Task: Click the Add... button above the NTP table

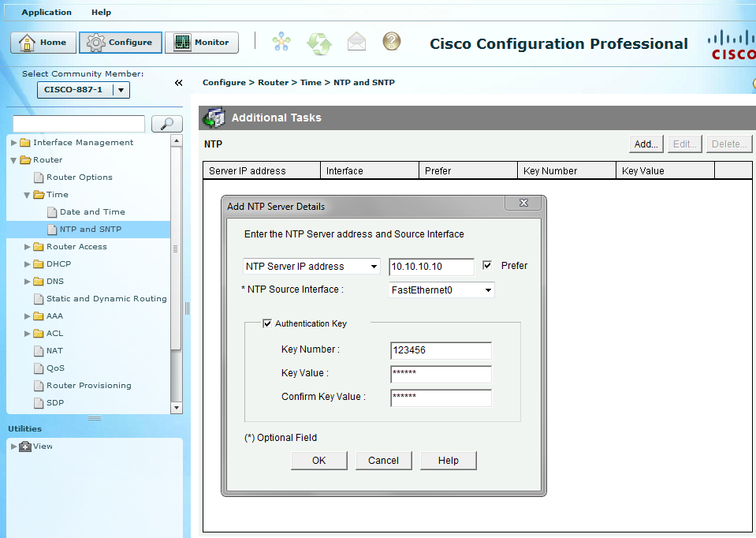Action: coord(646,144)
